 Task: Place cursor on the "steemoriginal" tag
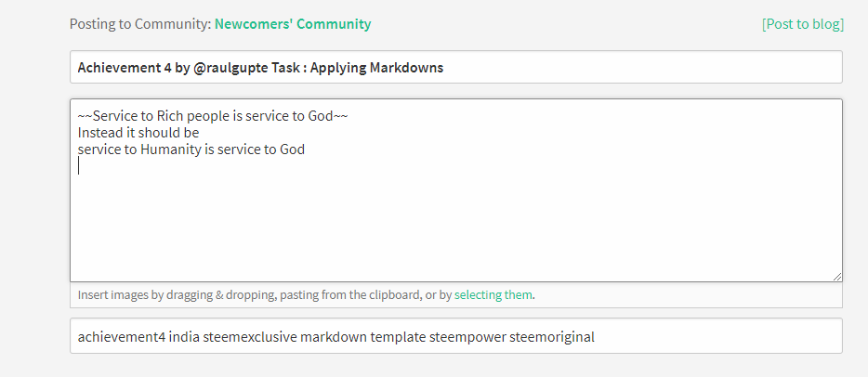[552, 336]
